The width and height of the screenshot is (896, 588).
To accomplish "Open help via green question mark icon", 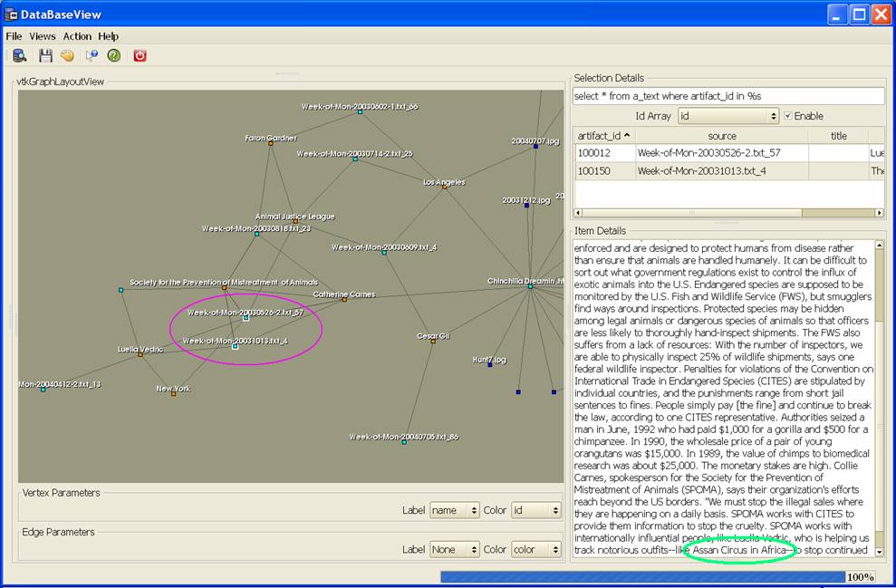I will (113, 56).
